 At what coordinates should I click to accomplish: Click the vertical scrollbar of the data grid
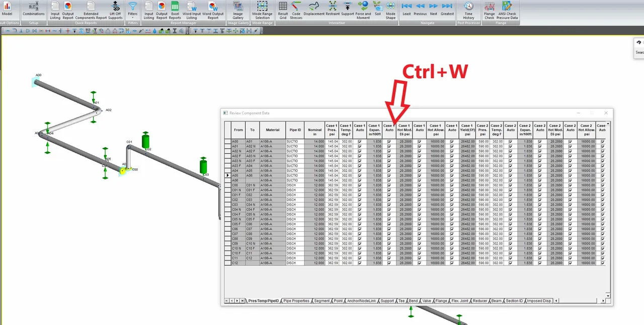(x=608, y=209)
